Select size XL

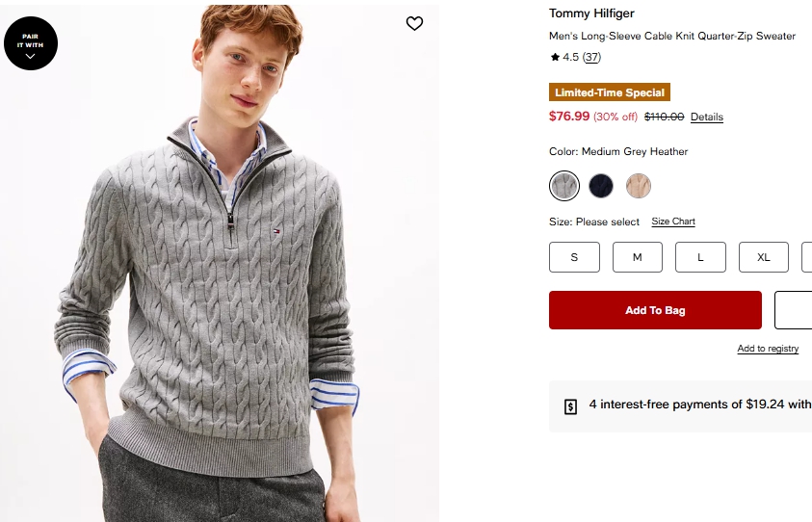coord(763,257)
